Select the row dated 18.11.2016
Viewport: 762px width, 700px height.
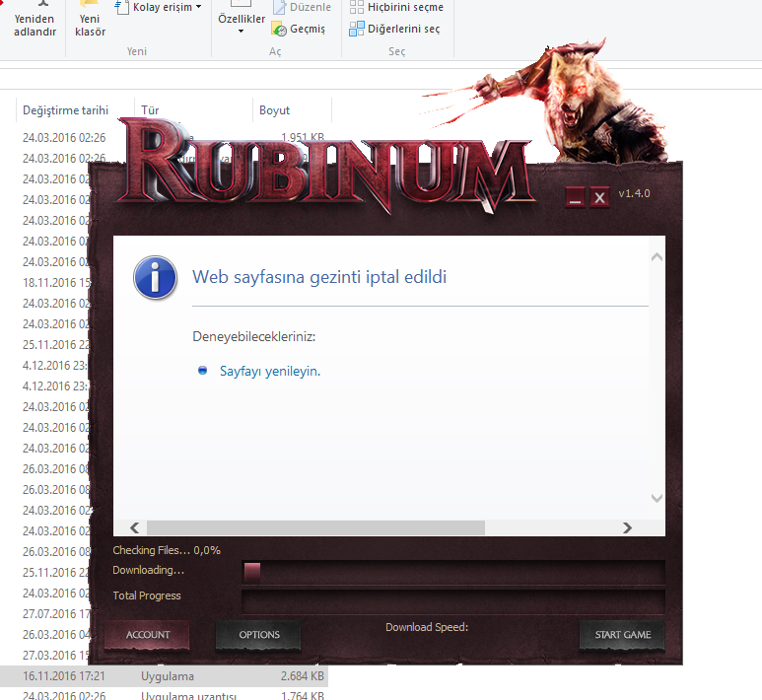click(x=55, y=282)
